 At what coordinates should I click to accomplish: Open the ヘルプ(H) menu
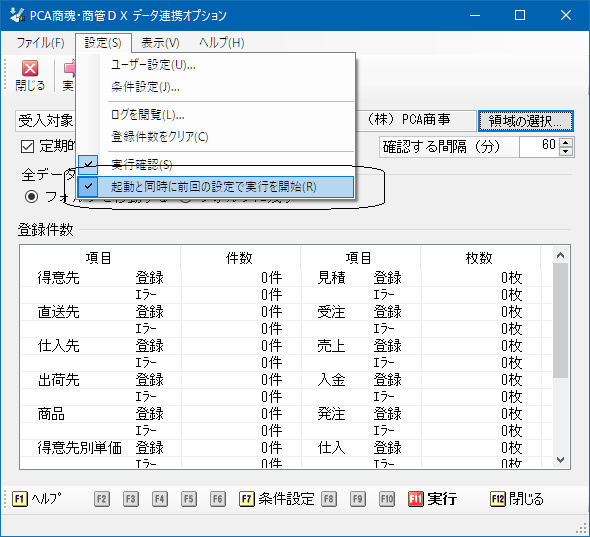[222, 43]
